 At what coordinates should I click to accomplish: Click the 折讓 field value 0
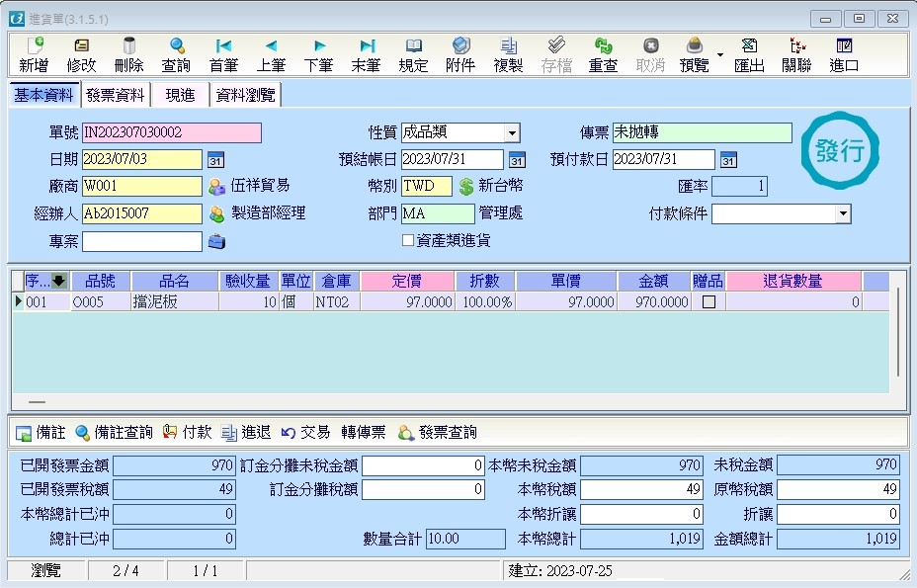[838, 514]
